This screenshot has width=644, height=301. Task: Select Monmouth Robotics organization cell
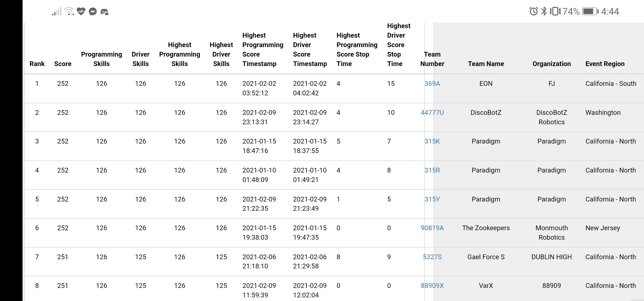pyautogui.click(x=552, y=233)
